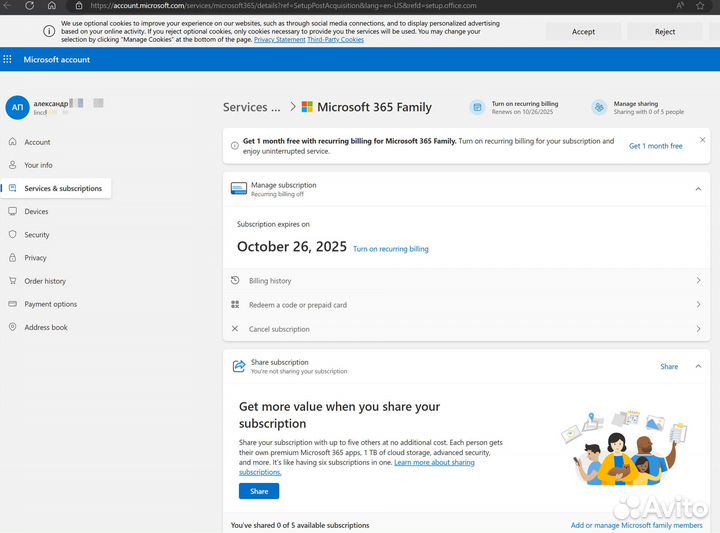Click the Security shield icon

12,234
